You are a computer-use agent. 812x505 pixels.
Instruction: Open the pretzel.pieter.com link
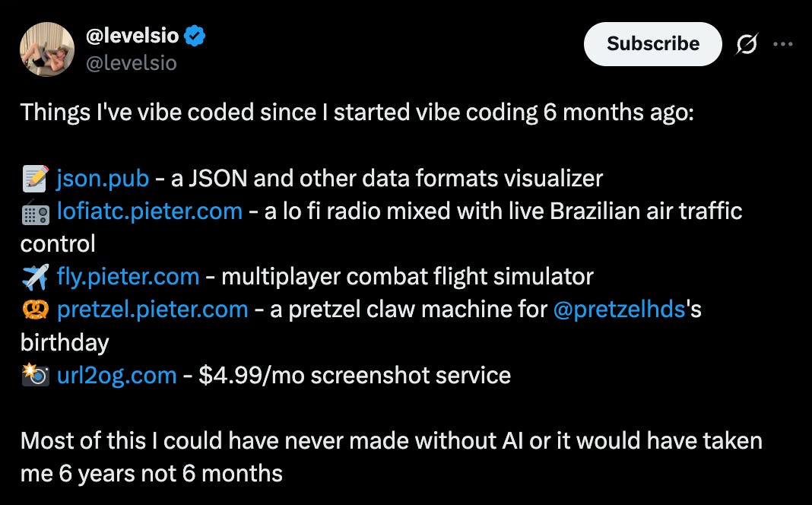pyautogui.click(x=151, y=309)
